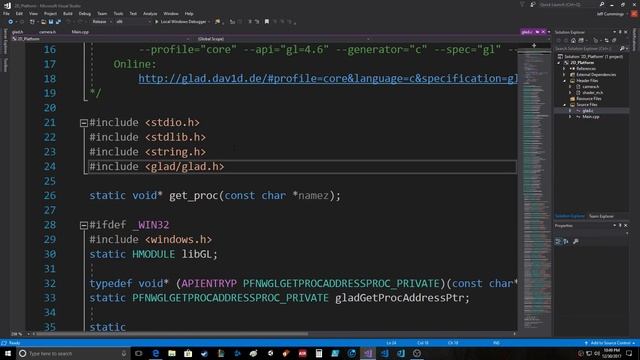Switch to the camera.h editor tab

click(x=47, y=32)
